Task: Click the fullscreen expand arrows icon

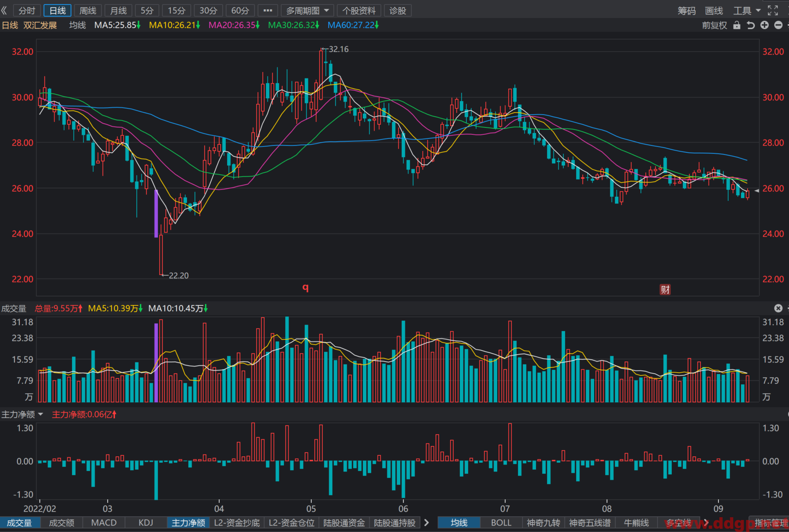Action: point(773,10)
